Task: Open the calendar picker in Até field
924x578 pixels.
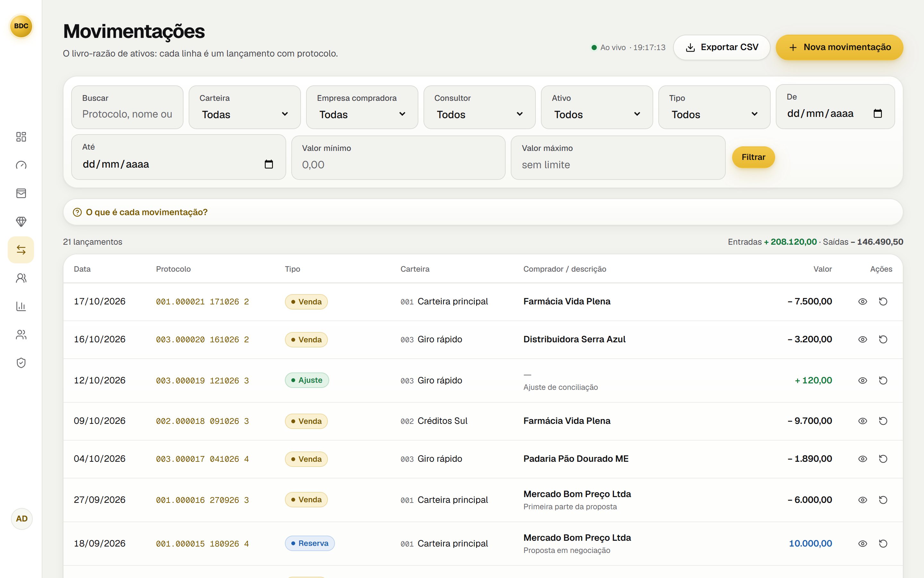Action: click(x=269, y=164)
